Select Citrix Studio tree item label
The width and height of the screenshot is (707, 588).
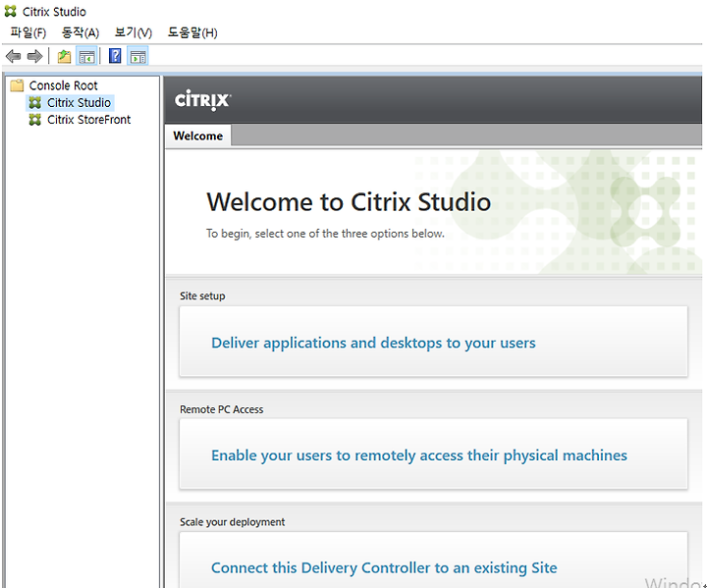click(x=79, y=103)
